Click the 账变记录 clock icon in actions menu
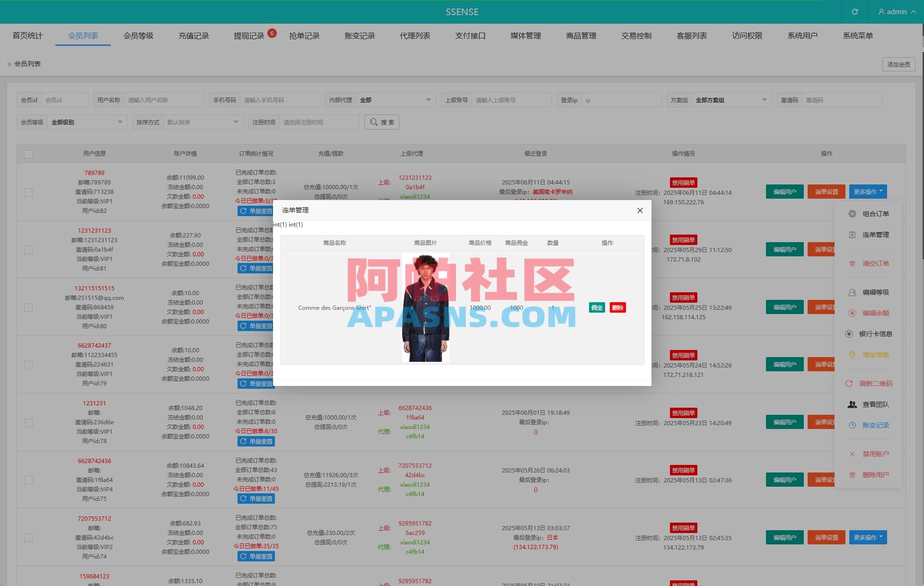924x586 pixels. [x=852, y=425]
